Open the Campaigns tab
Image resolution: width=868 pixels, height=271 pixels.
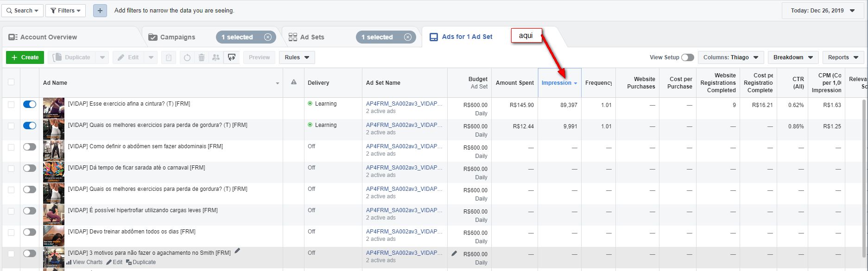click(x=177, y=37)
